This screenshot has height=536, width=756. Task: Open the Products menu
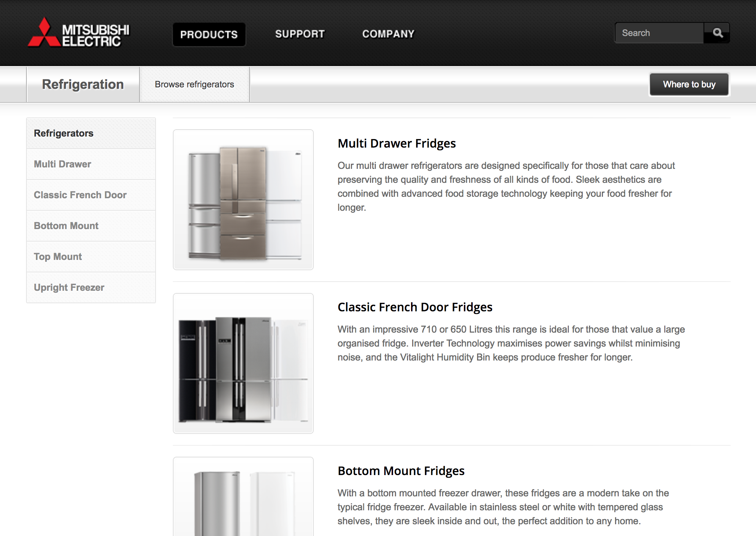[209, 35]
